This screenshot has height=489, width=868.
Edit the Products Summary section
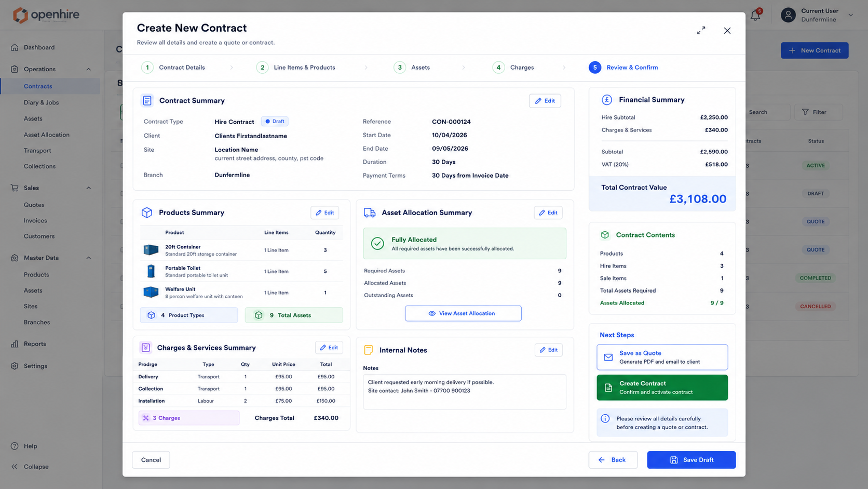pyautogui.click(x=325, y=213)
